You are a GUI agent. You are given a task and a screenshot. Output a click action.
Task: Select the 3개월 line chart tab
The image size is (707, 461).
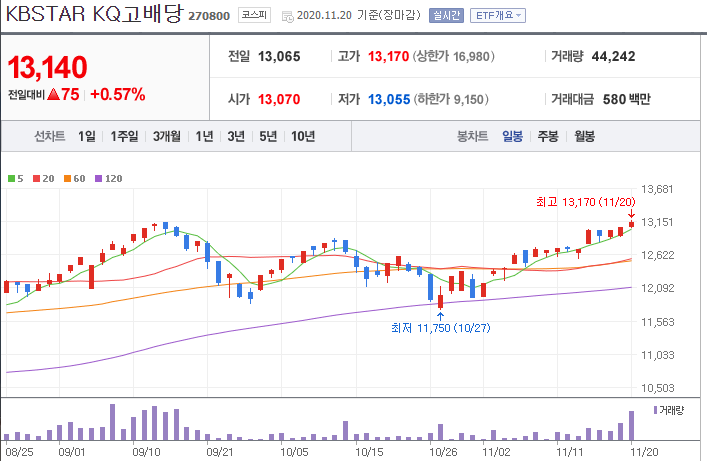pos(167,136)
